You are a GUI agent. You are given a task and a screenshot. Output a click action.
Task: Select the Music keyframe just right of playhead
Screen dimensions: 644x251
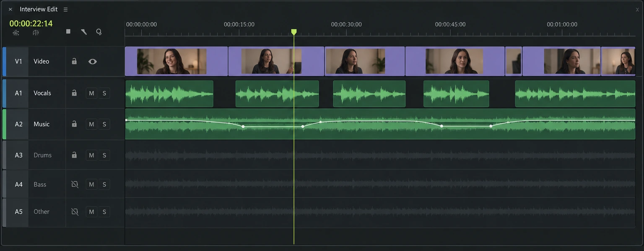click(x=303, y=126)
